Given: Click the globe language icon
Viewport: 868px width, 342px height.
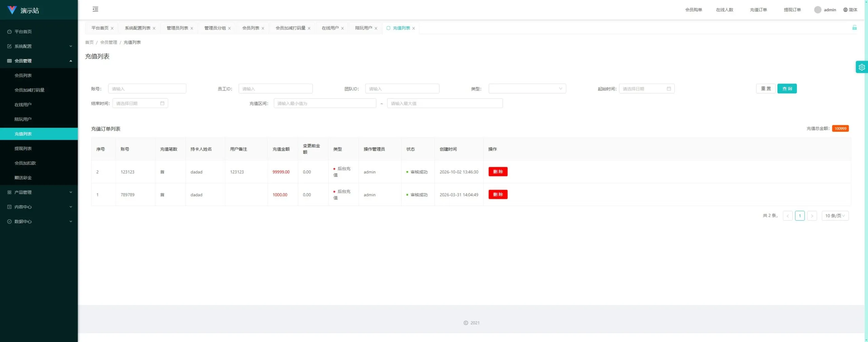Looking at the screenshot, I should [845, 10].
